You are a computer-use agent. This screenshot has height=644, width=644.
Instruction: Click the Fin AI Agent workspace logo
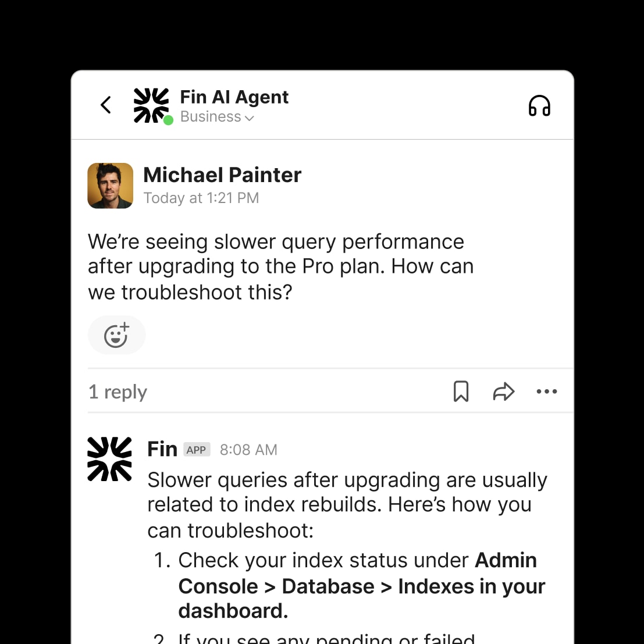point(151,105)
